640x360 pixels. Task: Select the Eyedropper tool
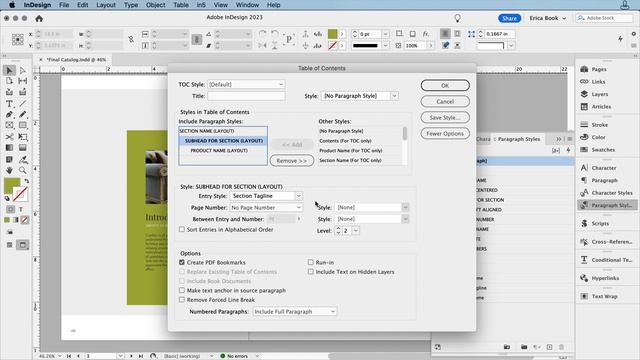(23, 159)
